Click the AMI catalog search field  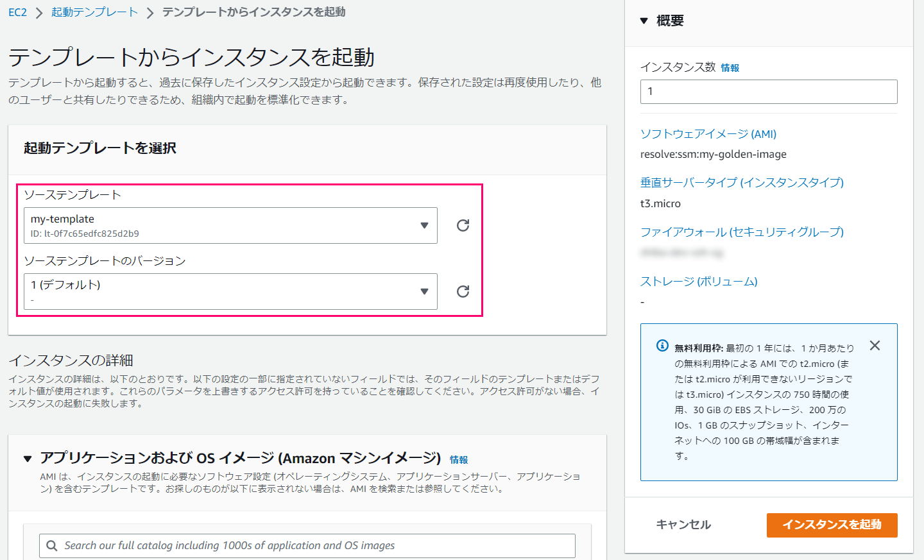pyautogui.click(x=308, y=545)
